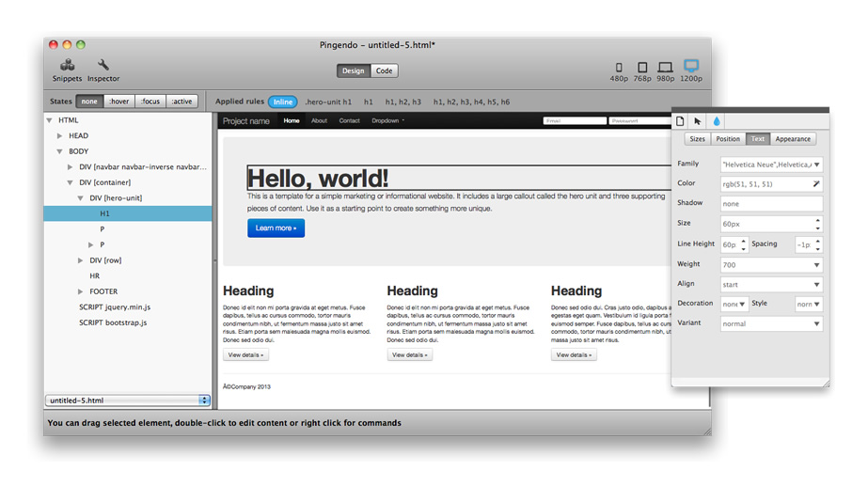Click the Shadow input field

771,203
